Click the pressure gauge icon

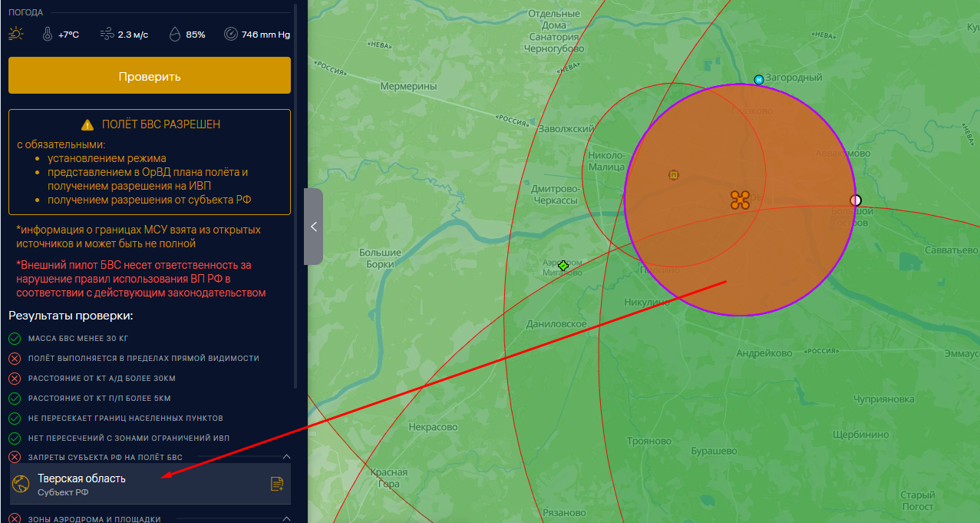(231, 35)
